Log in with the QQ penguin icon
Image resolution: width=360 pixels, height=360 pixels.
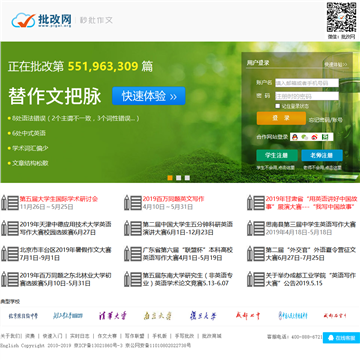click(295, 137)
